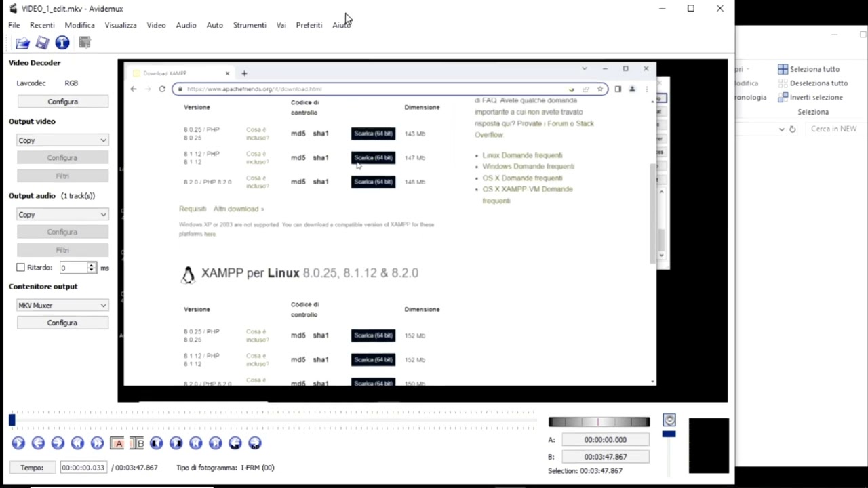Jump backward 60 seconds

click(x=235, y=443)
